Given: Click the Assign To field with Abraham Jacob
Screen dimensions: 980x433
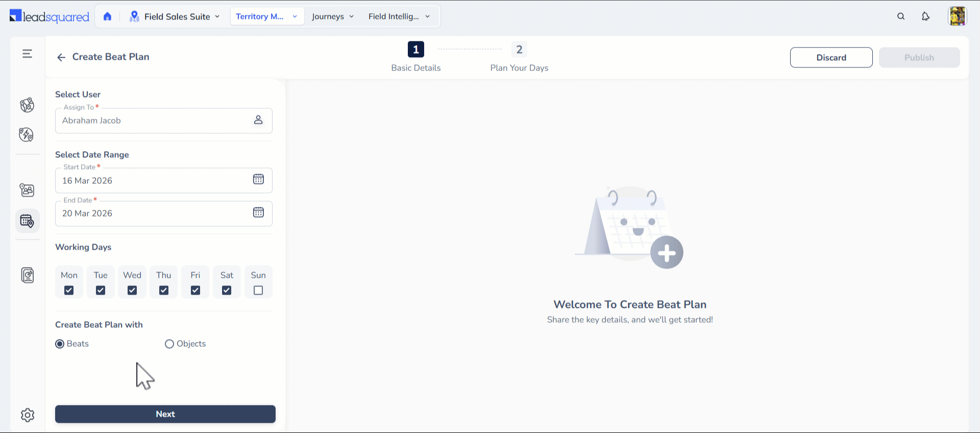Looking at the screenshot, I should (x=164, y=121).
